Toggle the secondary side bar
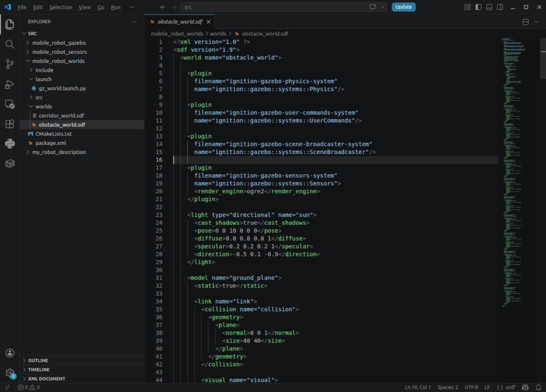546x392 pixels. [x=500, y=7]
